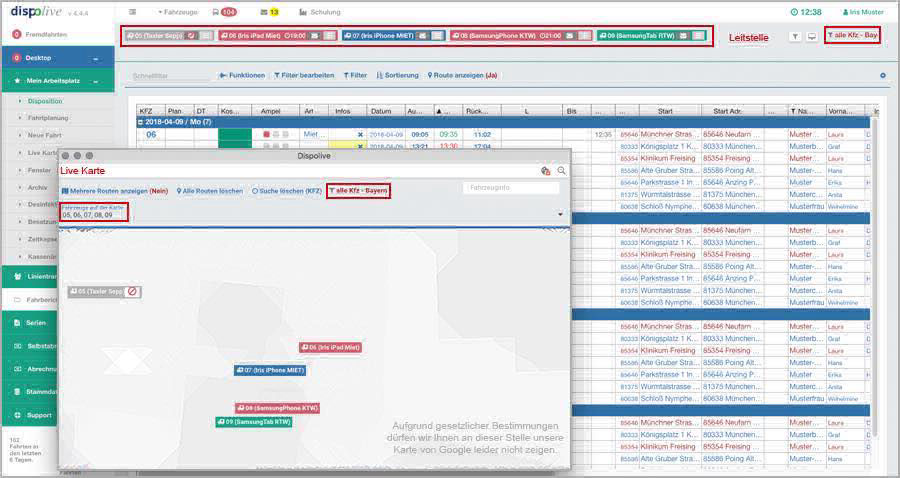
Task: Collapse Mein Arbeitsplatz sidebar section
Action: click(x=96, y=81)
